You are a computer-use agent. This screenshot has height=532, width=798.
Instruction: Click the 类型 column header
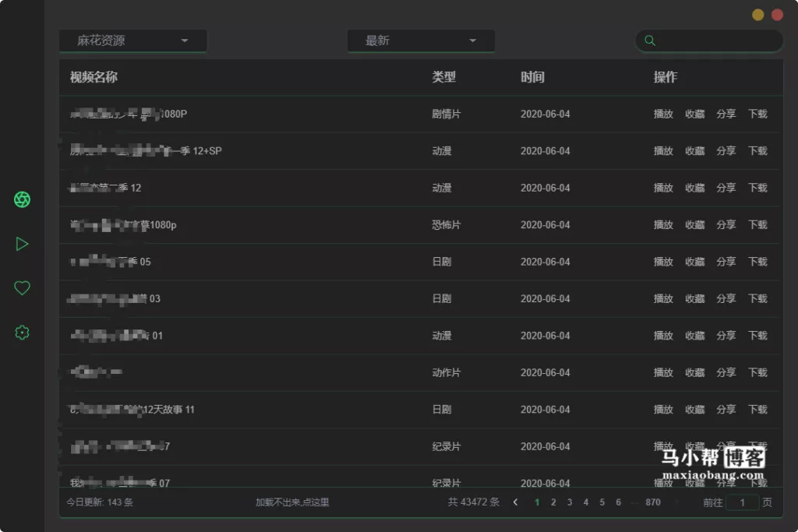click(x=443, y=77)
